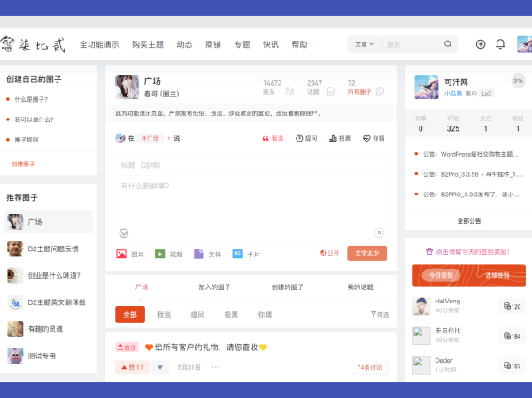532x398 pixels.
Task: Open the user avatar in header
Action: (524, 44)
